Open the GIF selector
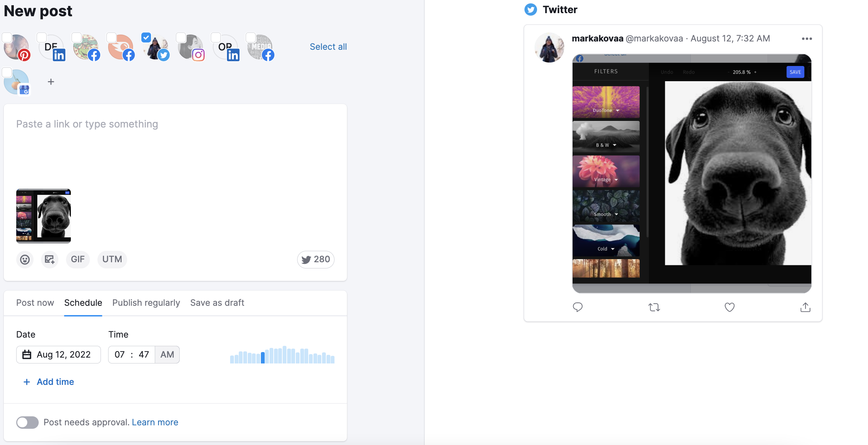The image size is (868, 445). click(x=78, y=259)
